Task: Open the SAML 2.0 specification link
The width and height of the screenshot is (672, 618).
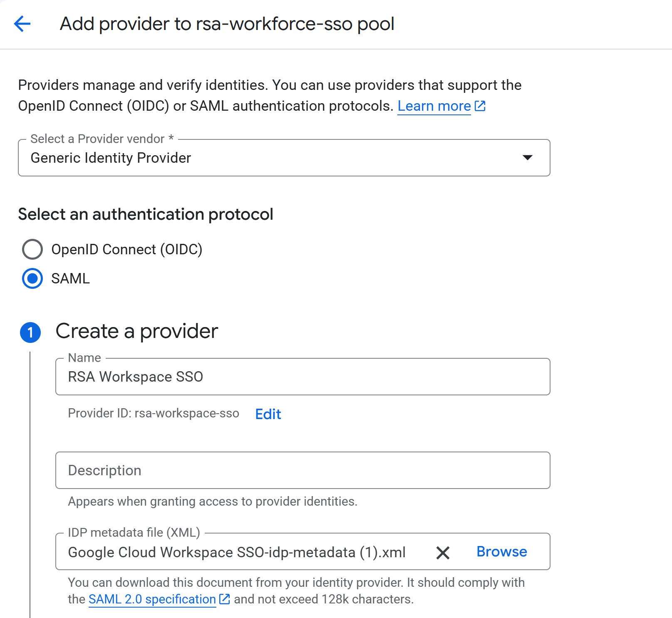Action: 152,599
